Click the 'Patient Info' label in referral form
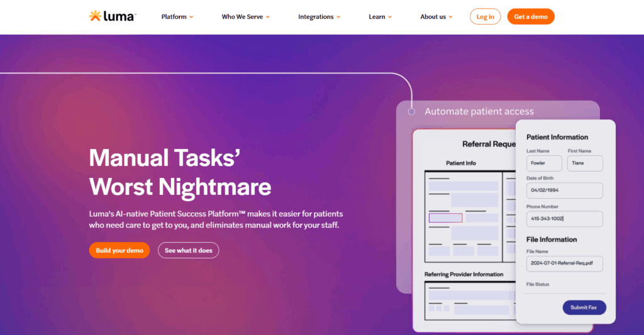The height and width of the screenshot is (335, 644). (x=461, y=163)
